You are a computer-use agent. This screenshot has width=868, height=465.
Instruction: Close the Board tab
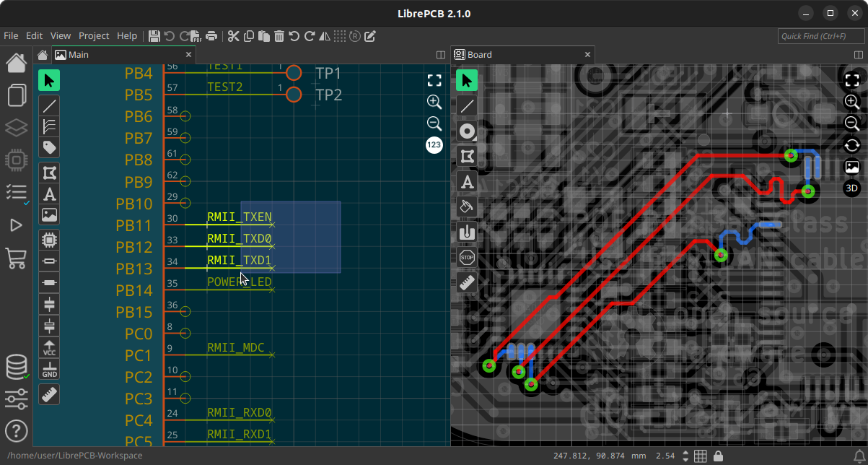pyautogui.click(x=587, y=55)
